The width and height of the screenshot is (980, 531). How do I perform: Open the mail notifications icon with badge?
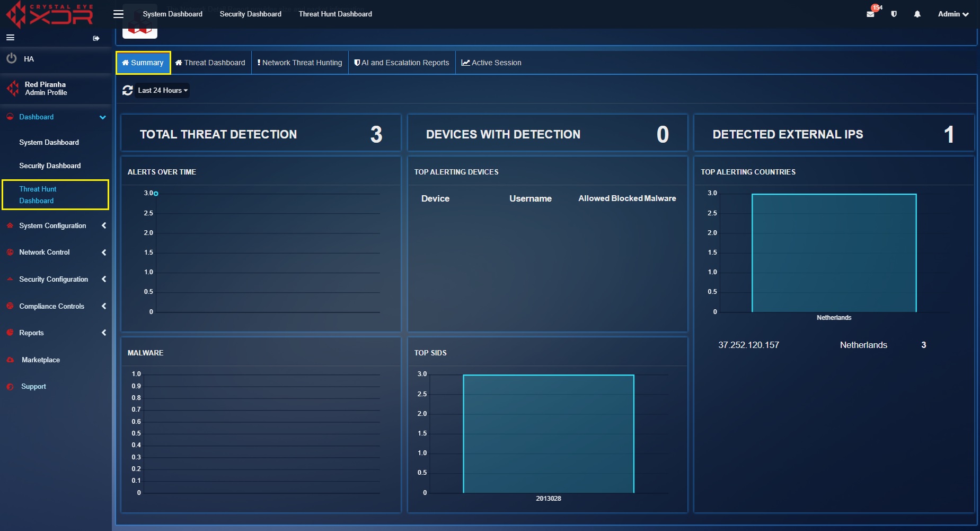[x=870, y=14]
